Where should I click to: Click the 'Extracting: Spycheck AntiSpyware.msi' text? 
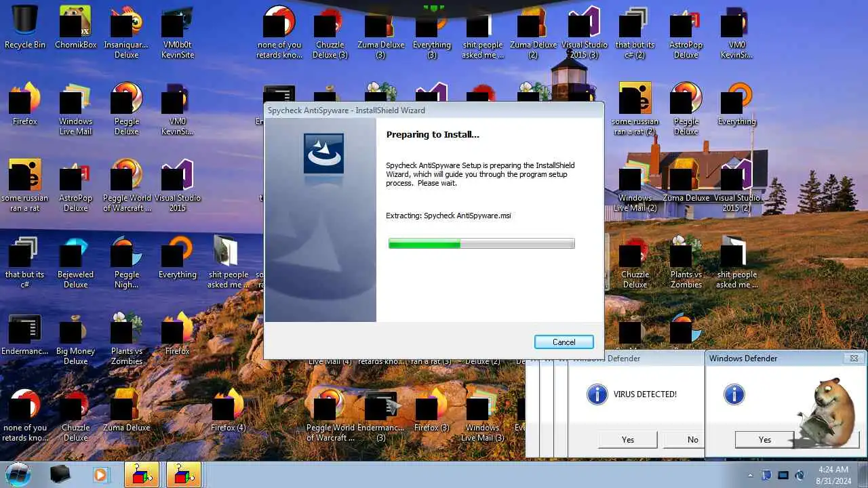[448, 216]
